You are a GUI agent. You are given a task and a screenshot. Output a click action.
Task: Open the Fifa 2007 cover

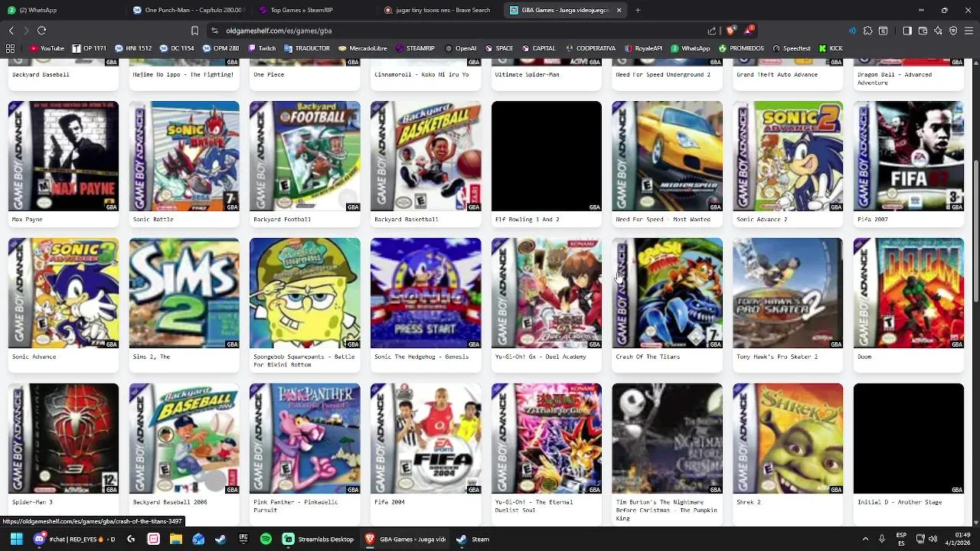909,156
